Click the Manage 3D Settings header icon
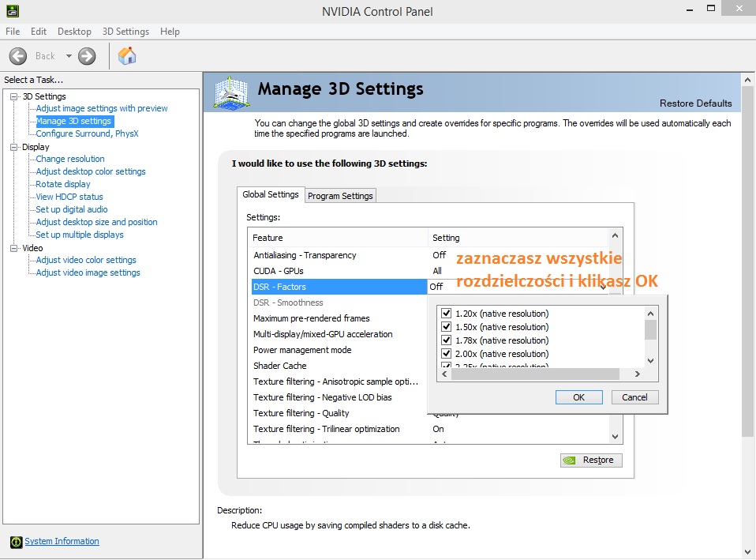The height and width of the screenshot is (560, 756). (x=232, y=92)
